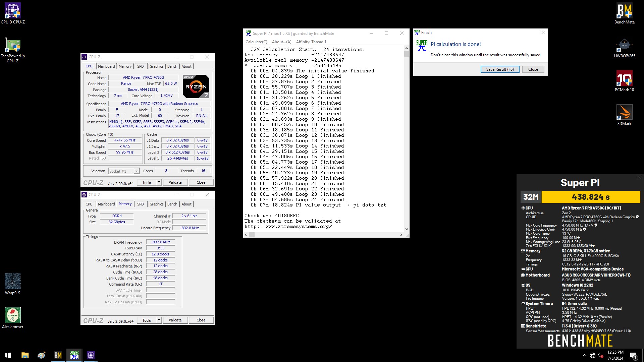Maximize the Super PI window
644x362 pixels.
point(386,33)
